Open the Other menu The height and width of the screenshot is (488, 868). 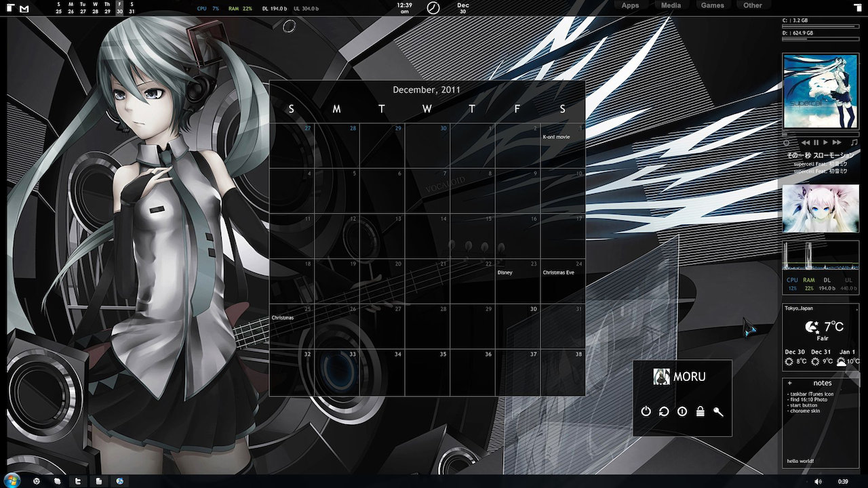(753, 5)
